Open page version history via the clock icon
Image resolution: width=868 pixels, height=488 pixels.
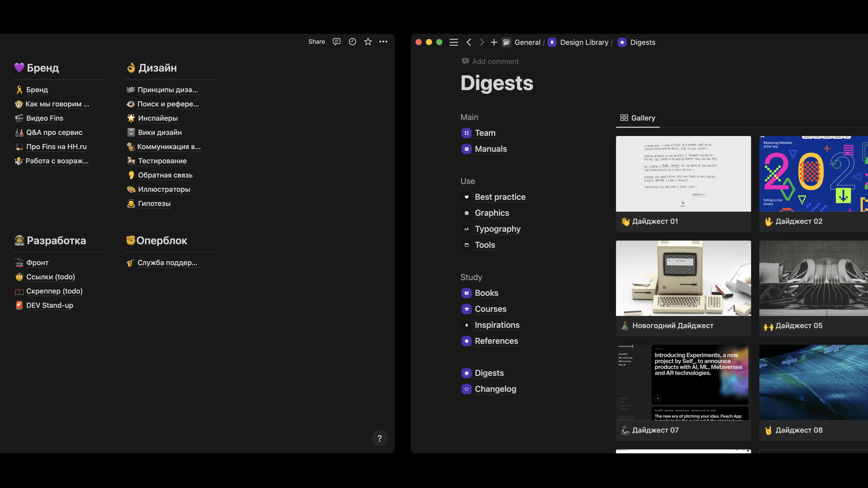(352, 41)
